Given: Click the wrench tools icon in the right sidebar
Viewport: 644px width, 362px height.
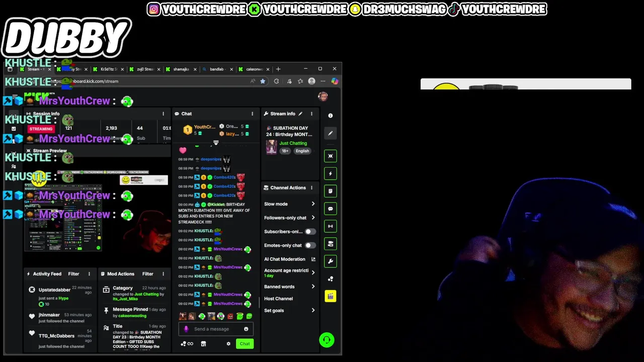Looking at the screenshot, I should click(331, 261).
